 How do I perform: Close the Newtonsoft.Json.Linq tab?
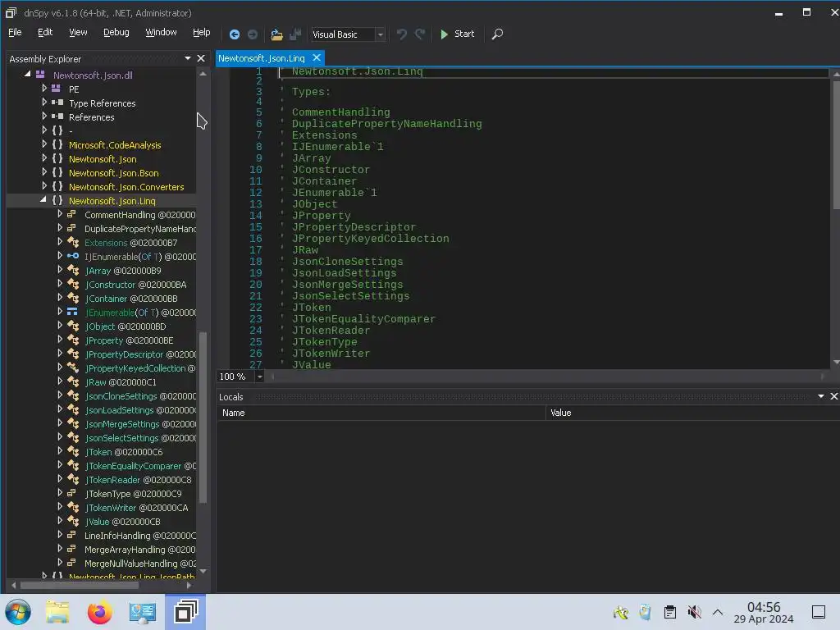pyautogui.click(x=317, y=58)
